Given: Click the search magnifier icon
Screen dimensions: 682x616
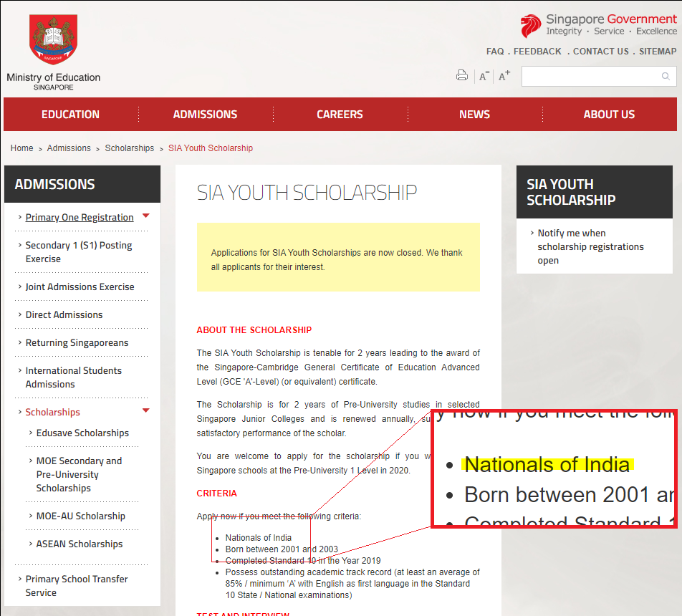Looking at the screenshot, I should pos(666,76).
